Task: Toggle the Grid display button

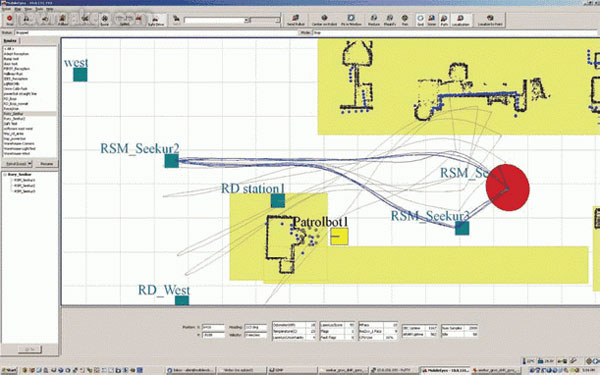Action: [x=420, y=20]
